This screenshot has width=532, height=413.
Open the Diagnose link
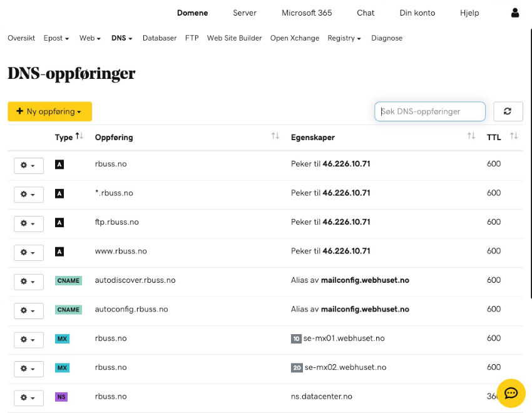[387, 38]
